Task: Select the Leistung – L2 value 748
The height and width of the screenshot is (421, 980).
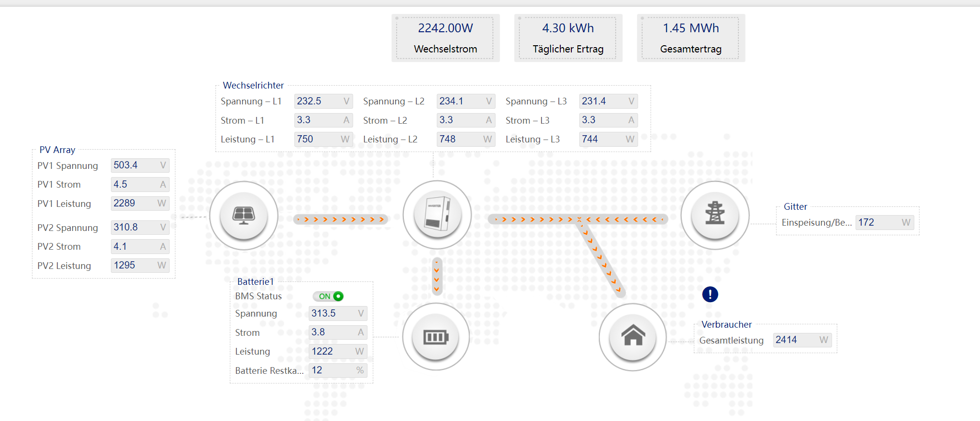Action: pyautogui.click(x=466, y=139)
